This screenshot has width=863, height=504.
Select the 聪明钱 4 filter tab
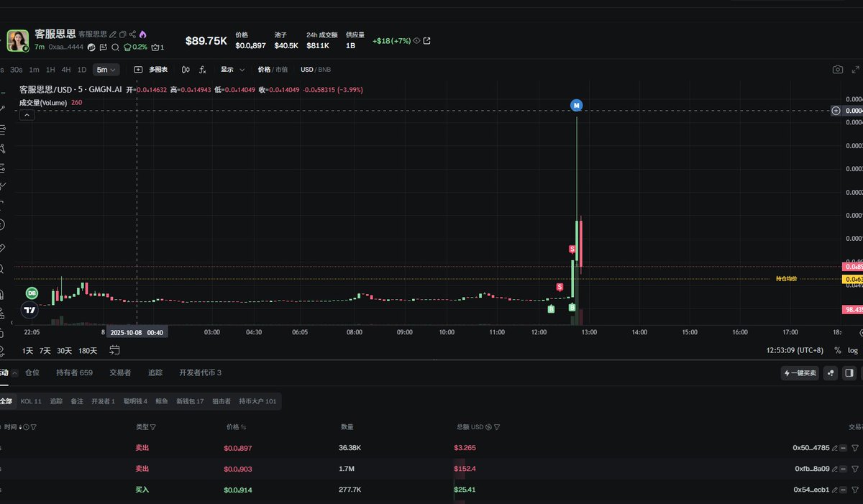pos(135,401)
